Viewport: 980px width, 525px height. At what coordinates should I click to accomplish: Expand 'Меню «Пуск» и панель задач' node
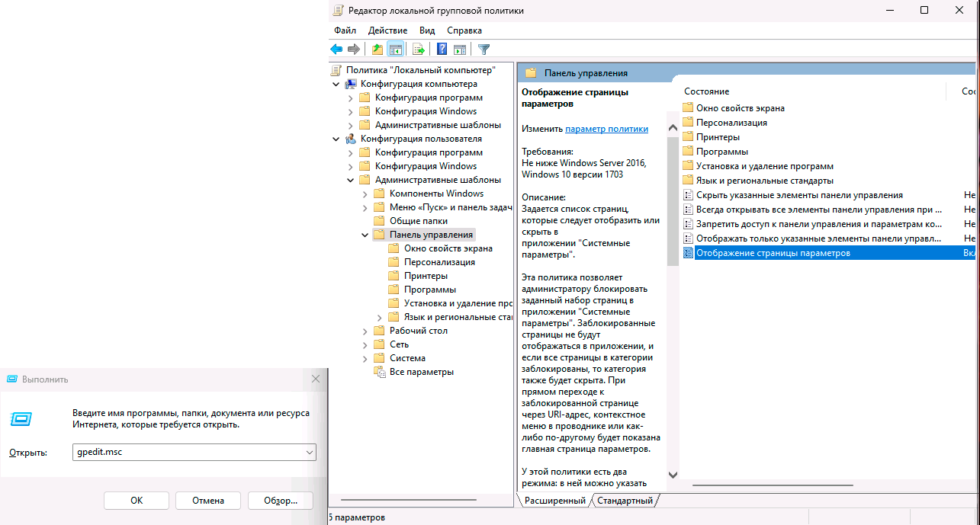(365, 207)
